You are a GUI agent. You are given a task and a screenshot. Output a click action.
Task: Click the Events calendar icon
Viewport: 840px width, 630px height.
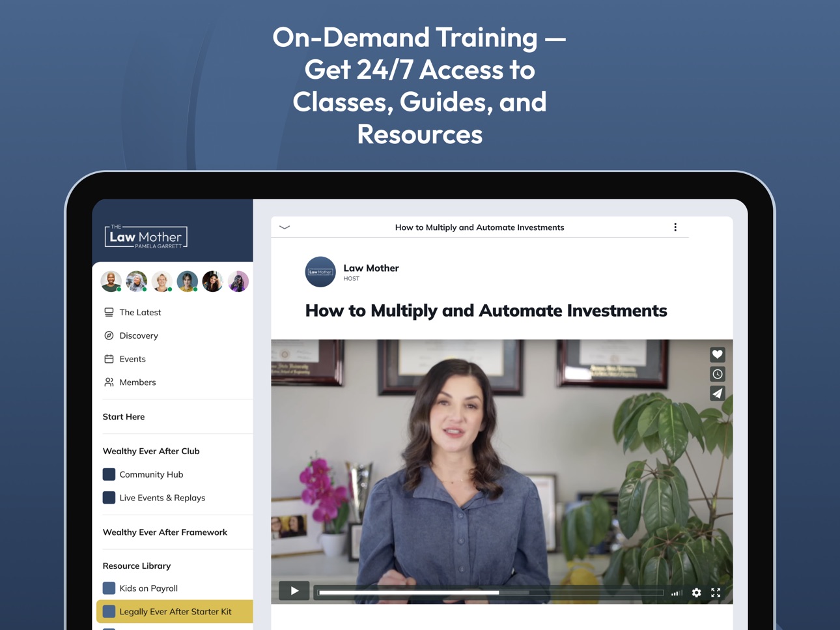click(x=109, y=359)
